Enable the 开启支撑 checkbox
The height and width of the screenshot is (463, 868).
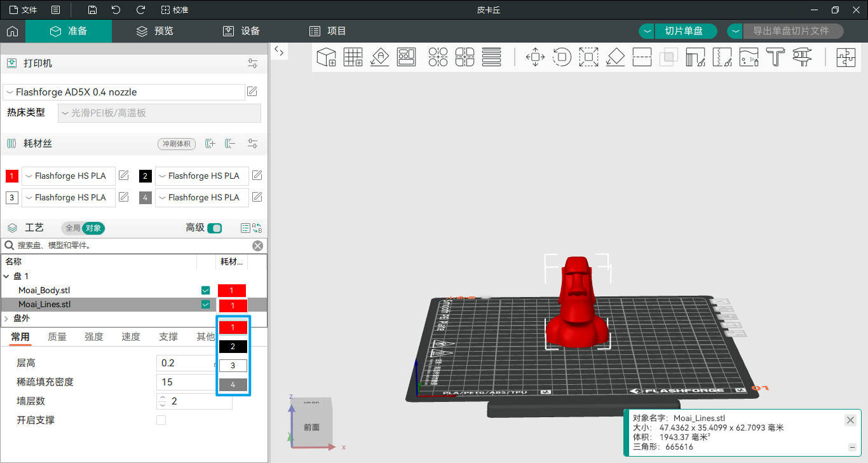[x=161, y=420]
